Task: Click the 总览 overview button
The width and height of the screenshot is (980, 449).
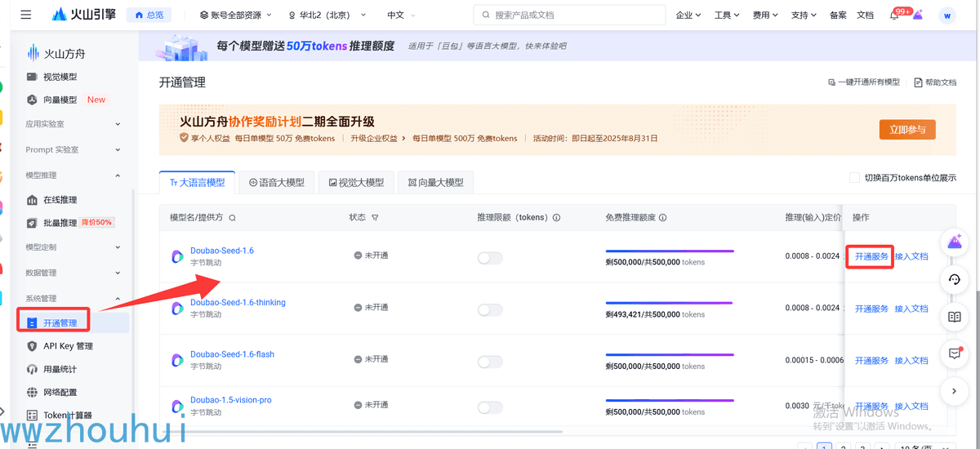Action: (149, 15)
